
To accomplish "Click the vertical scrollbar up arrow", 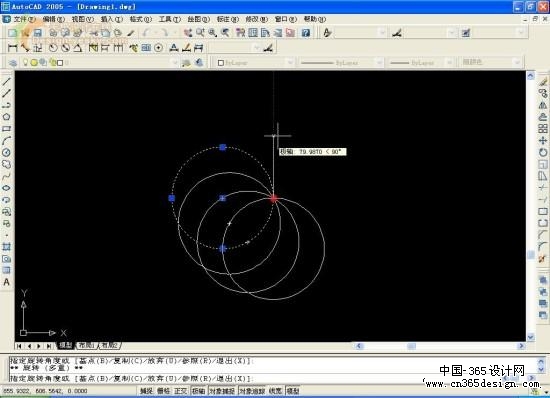I will (530, 75).
